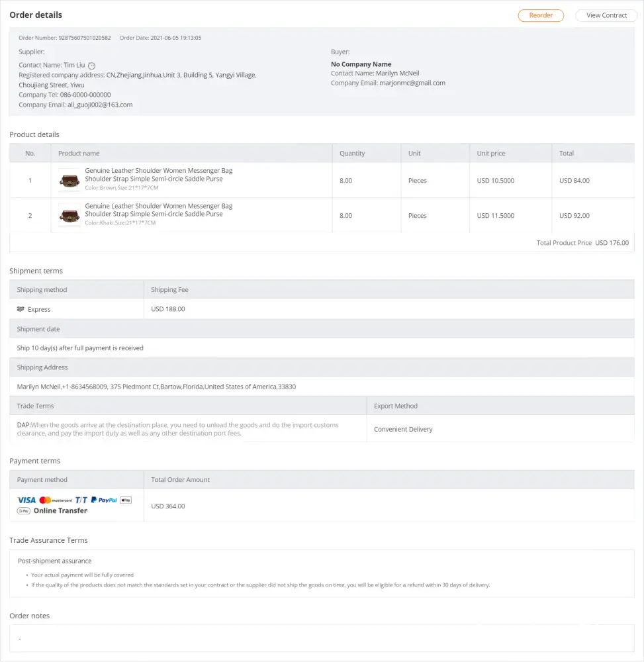
Task: Click the Google Pay icon
Action: coord(24,511)
